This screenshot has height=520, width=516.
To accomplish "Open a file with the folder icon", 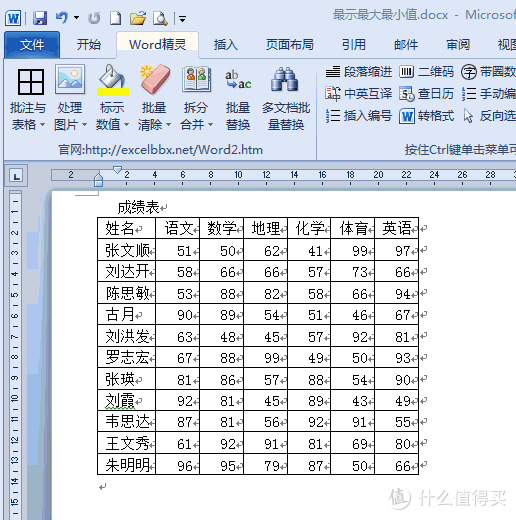I will pos(138,18).
